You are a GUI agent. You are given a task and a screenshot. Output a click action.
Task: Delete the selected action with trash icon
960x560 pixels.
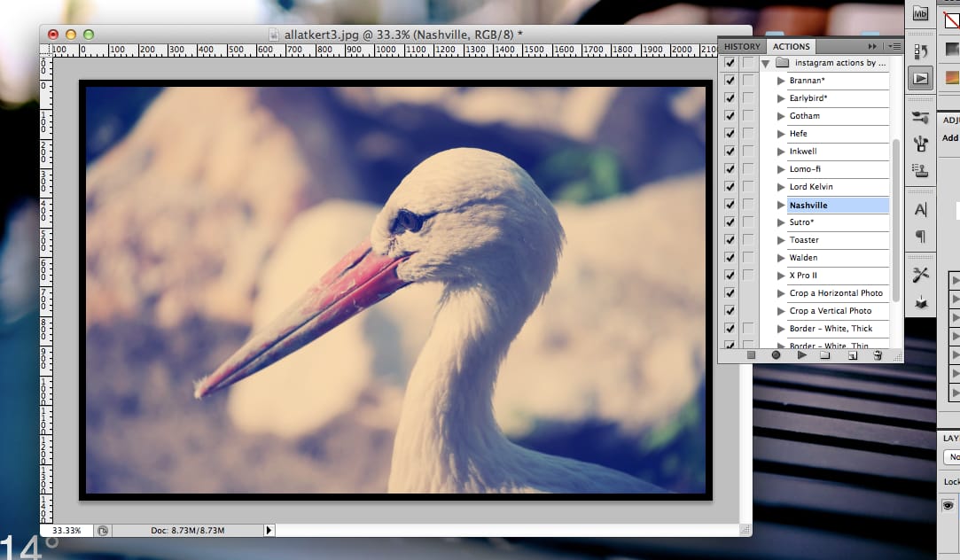click(878, 355)
